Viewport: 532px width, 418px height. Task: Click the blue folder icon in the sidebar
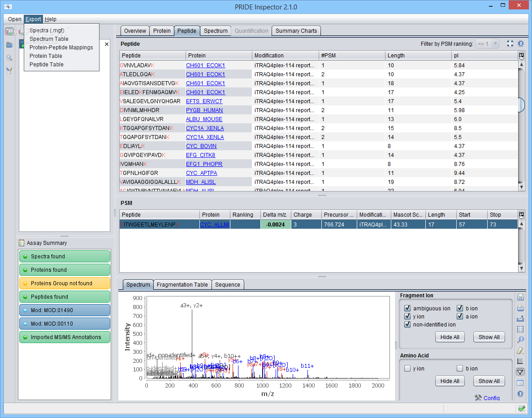coord(9,45)
